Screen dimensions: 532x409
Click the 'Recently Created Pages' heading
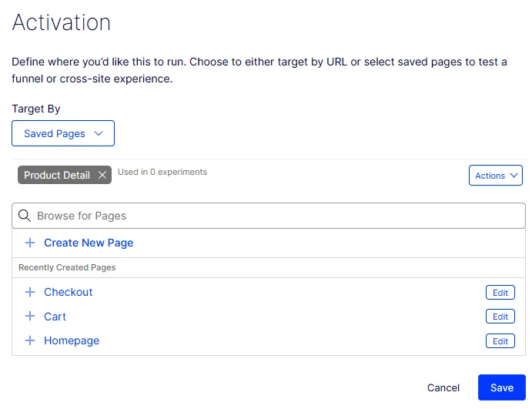[67, 267]
